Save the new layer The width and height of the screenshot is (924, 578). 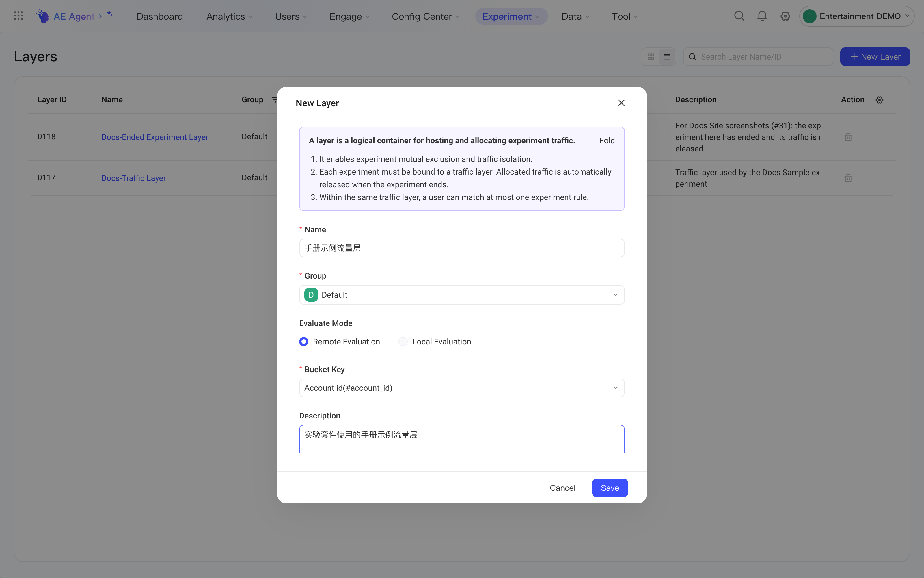point(610,488)
